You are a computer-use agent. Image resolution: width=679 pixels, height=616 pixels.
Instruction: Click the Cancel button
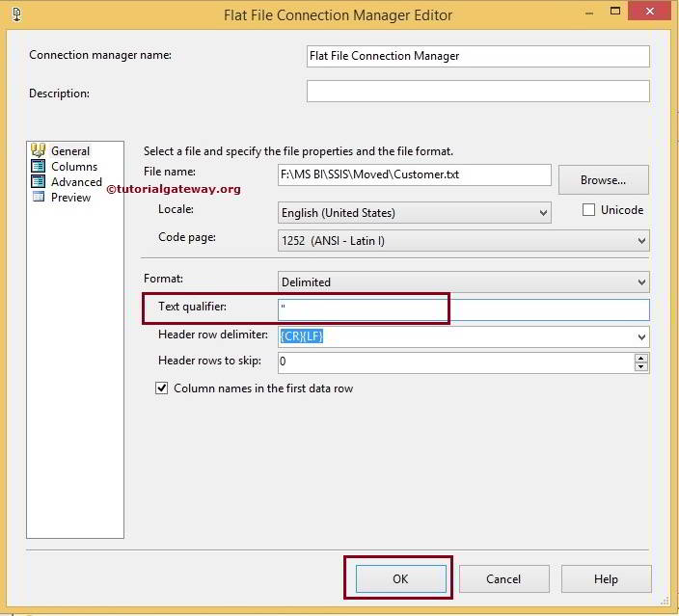point(503,578)
